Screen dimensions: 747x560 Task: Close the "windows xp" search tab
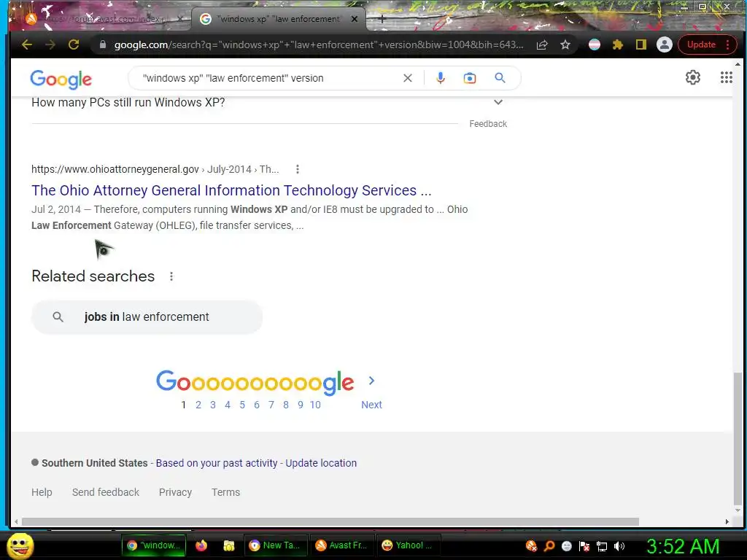(354, 19)
